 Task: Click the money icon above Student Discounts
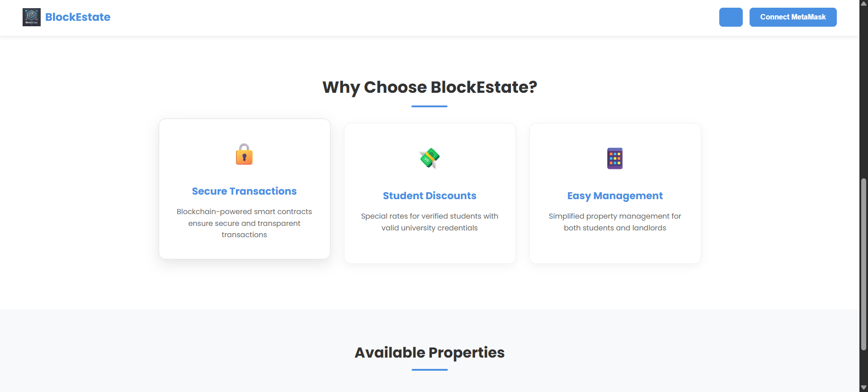click(x=429, y=158)
